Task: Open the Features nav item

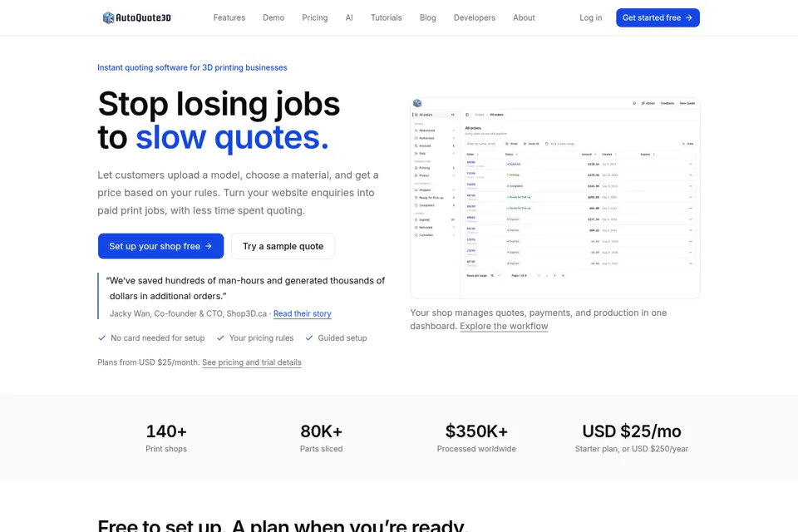Action: [229, 17]
